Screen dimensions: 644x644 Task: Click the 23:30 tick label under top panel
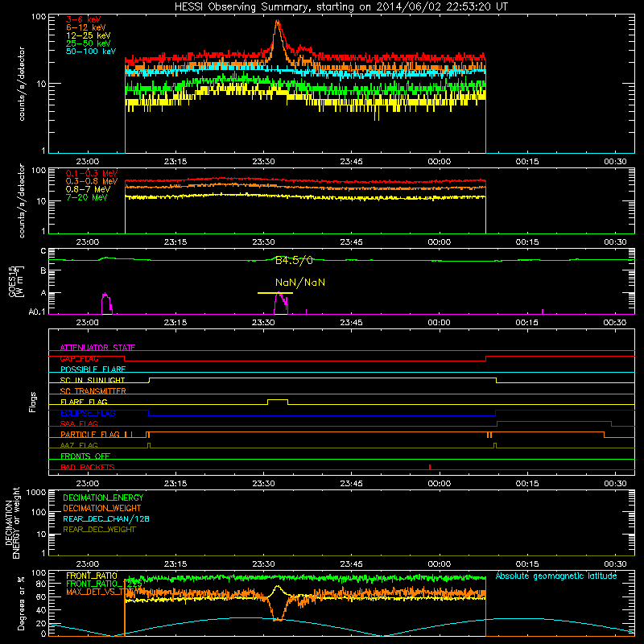pos(263,162)
